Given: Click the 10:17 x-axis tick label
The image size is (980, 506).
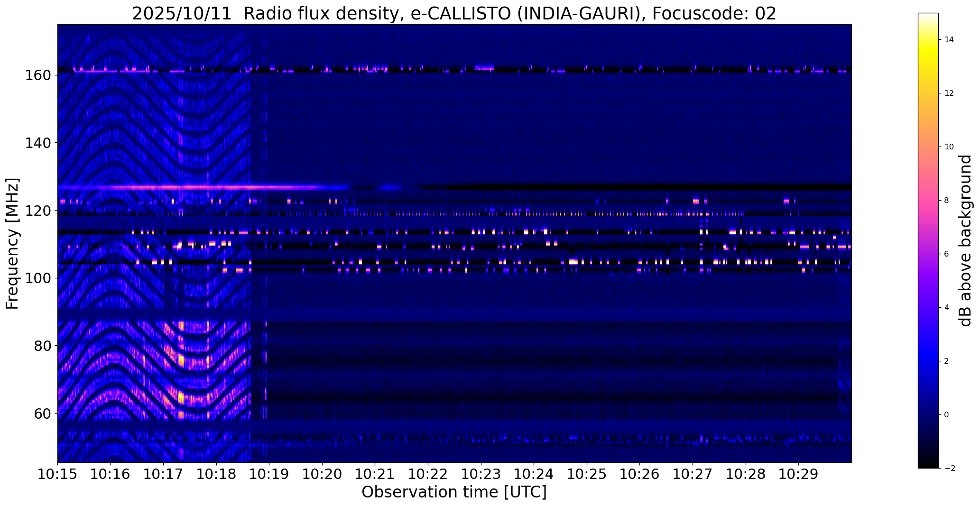Looking at the screenshot, I should tap(163, 474).
